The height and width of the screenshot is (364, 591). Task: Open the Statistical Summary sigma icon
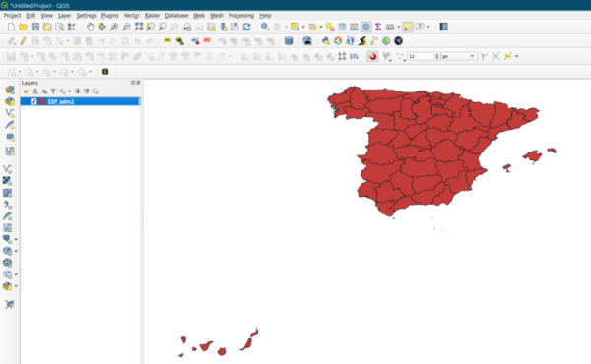[x=378, y=27]
